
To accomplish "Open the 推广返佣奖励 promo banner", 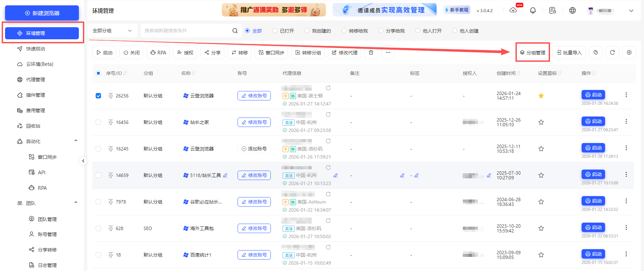I will tap(274, 10).
